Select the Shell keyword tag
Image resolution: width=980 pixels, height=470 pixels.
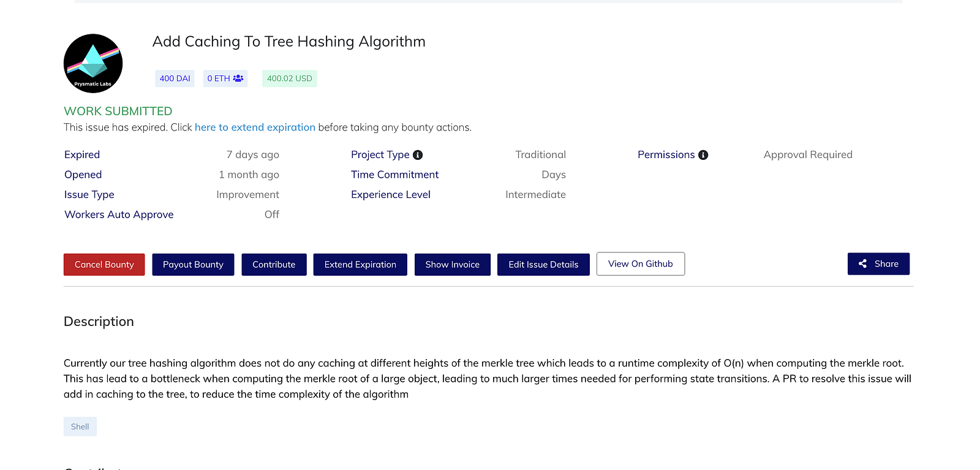coord(80,426)
